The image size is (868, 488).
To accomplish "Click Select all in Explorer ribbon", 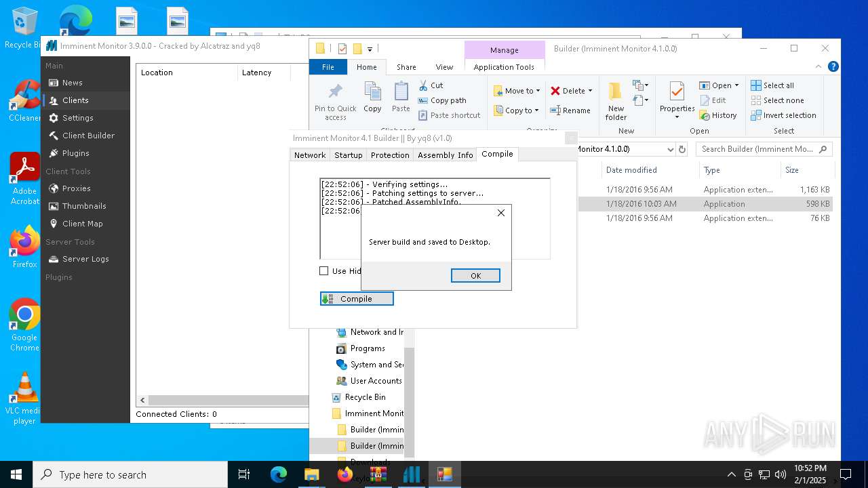I will [x=772, y=85].
